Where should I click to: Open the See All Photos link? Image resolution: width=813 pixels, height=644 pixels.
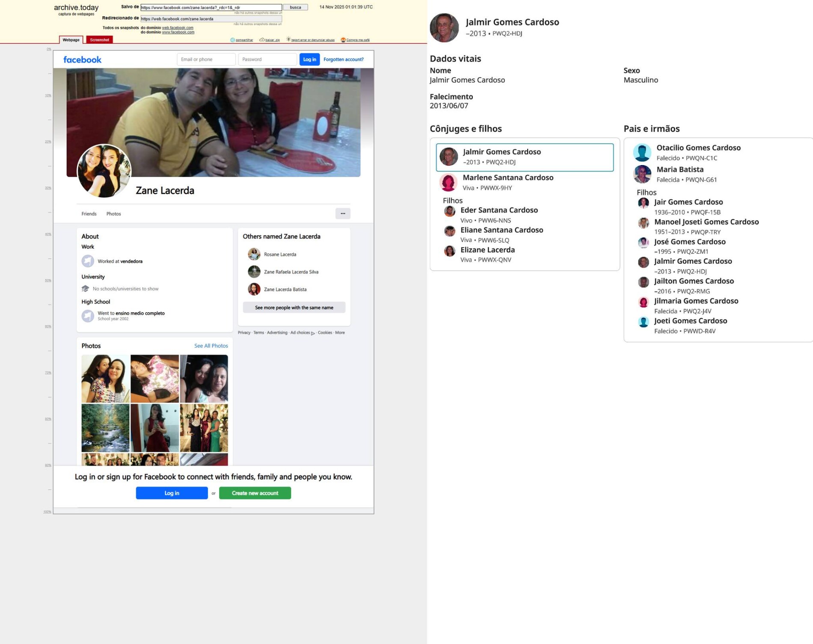(211, 346)
